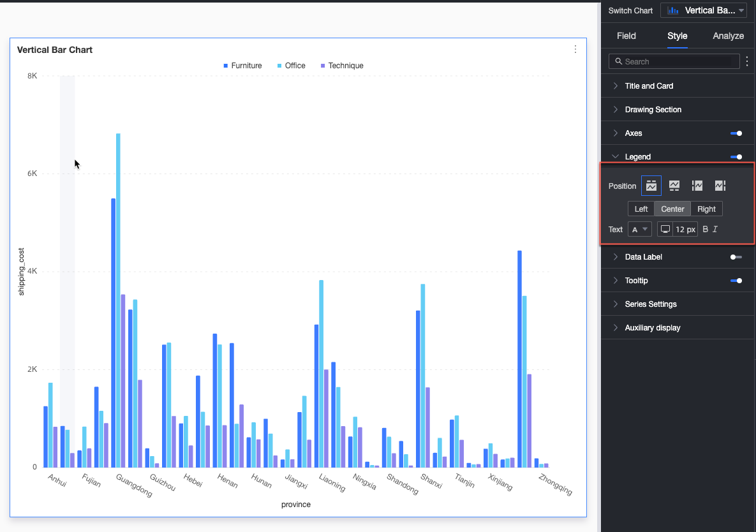Set legend position to bottom
Image resolution: width=756 pixels, height=532 pixels.
point(674,186)
